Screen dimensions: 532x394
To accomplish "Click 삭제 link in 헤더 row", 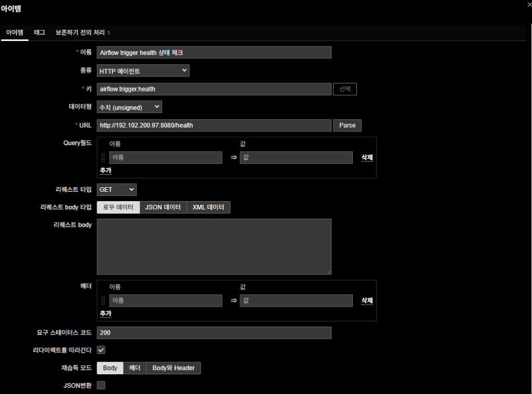I will coord(367,300).
